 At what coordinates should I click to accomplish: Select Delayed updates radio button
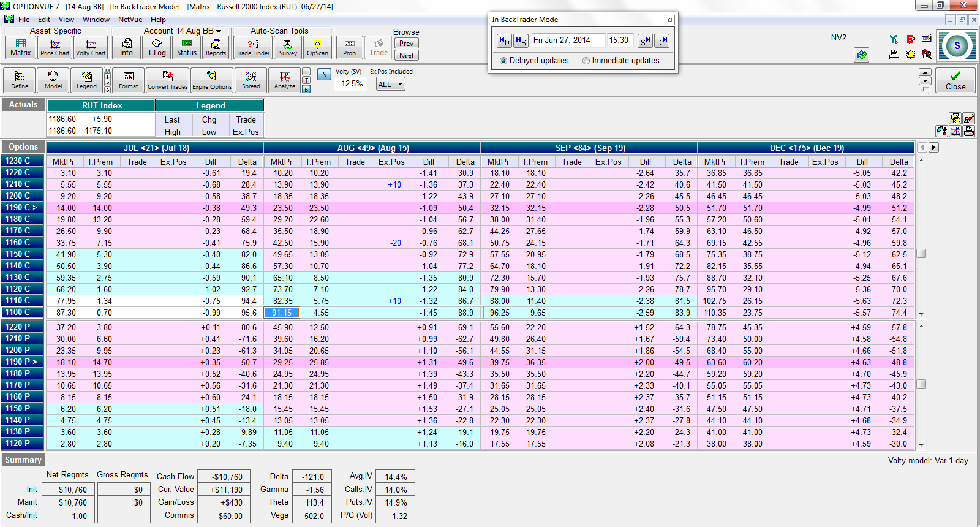(503, 61)
